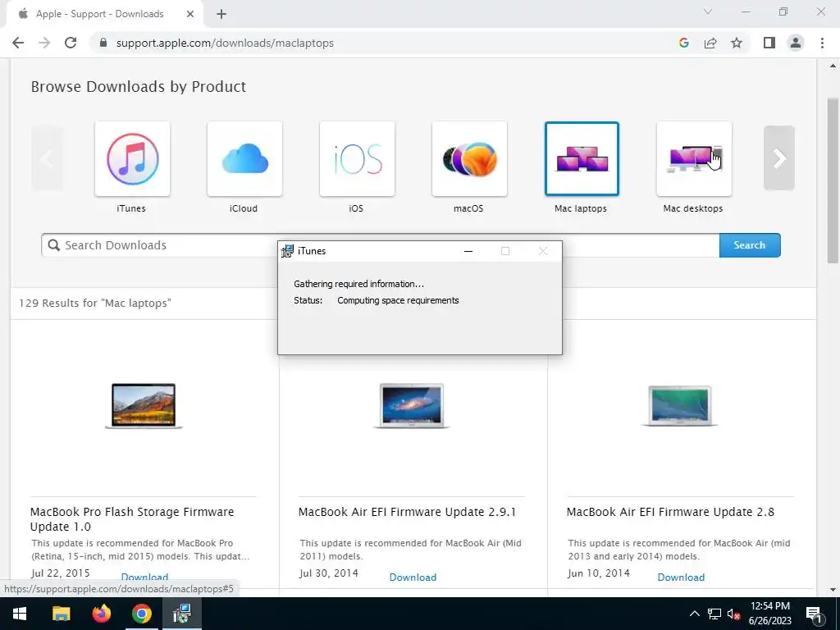Screen dimensions: 840x630
Task: Select the iCloud product tile icon
Action: [x=244, y=158]
